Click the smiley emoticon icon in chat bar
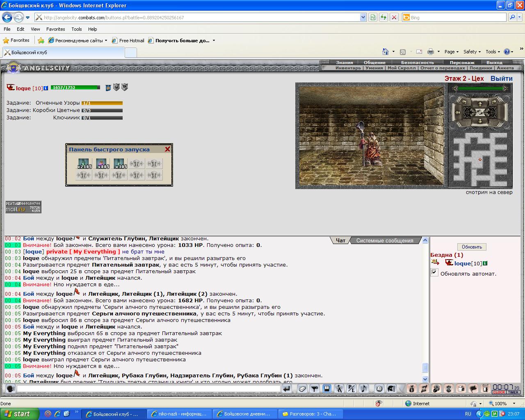The width and height of the screenshot is (525, 420). coord(379,388)
